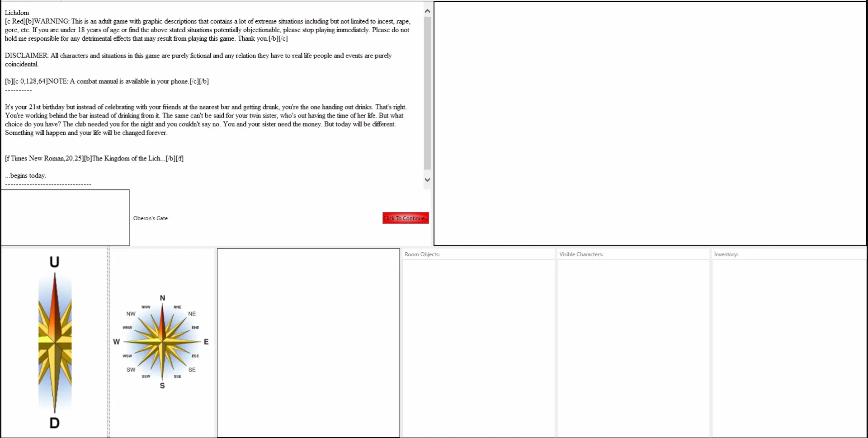Screen dimensions: 868x438
Task: Click the dotted splitter beside the compass
Action: [x=108, y=342]
